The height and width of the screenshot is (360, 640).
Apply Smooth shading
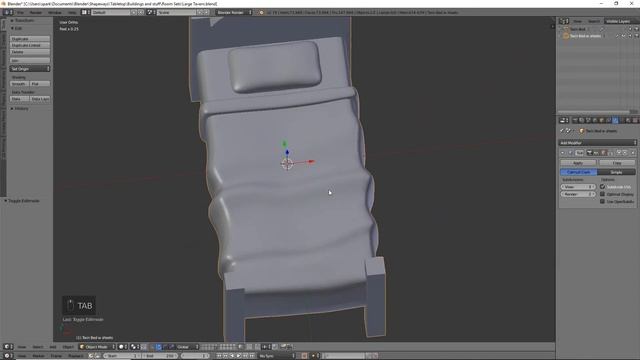[x=19, y=84]
